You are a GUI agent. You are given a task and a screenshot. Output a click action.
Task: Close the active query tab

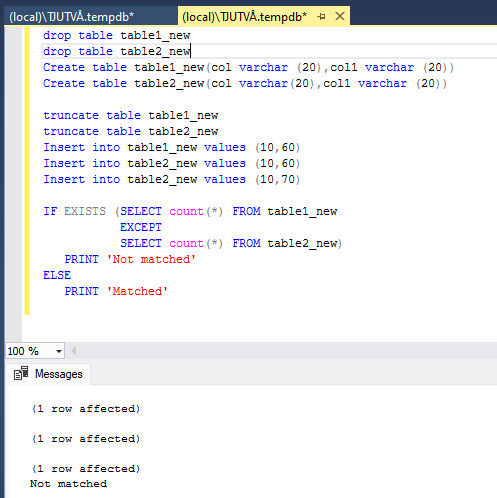click(340, 16)
